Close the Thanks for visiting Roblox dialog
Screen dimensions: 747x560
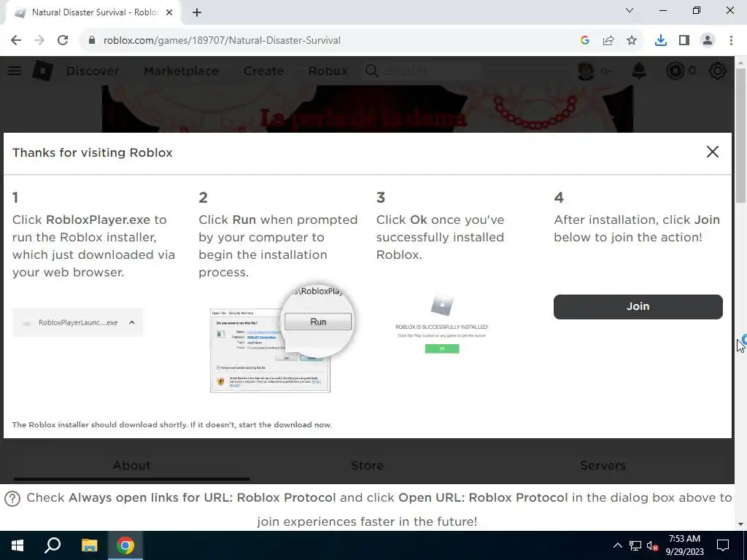712,152
